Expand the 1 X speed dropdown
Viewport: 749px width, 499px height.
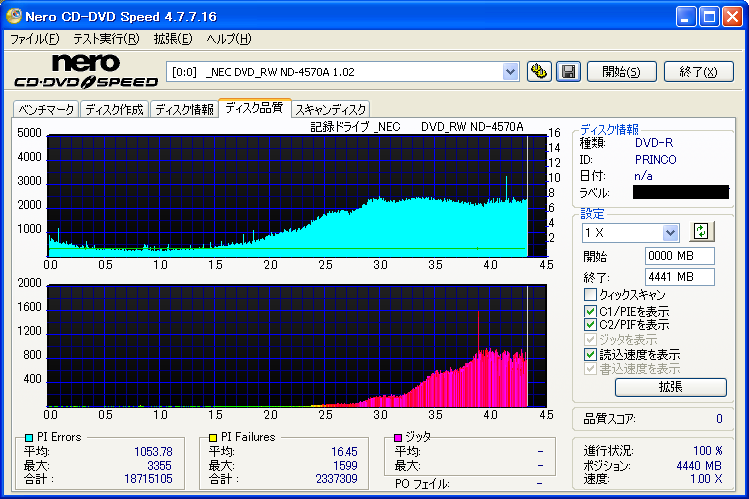point(670,233)
